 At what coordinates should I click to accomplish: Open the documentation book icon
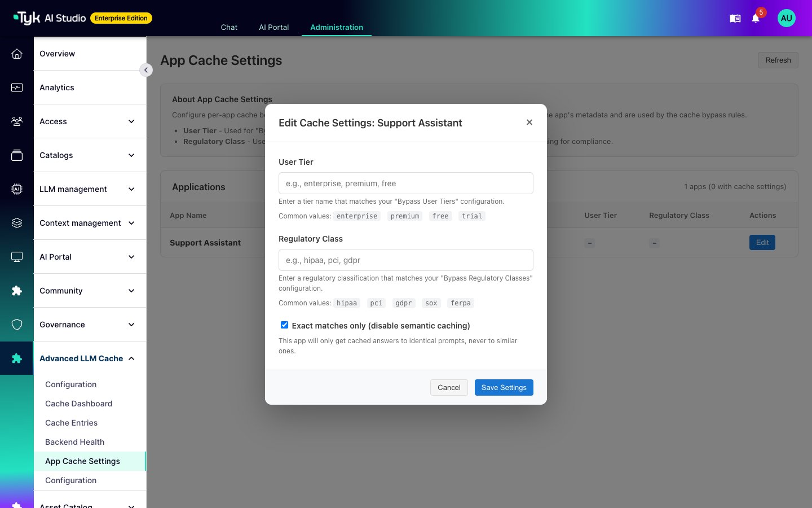(735, 19)
